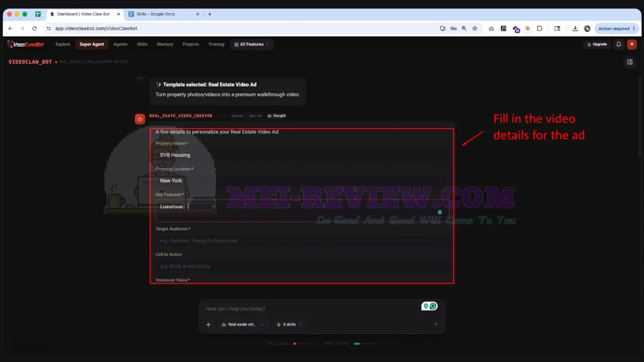Screen dimensions: 644x362
Task: Click the Target Audience input field
Action: (302, 241)
